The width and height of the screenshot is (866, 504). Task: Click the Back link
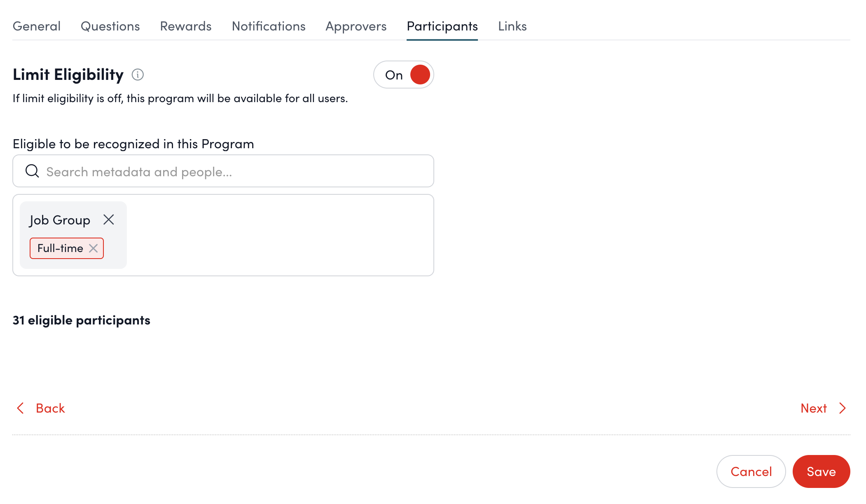pos(50,408)
